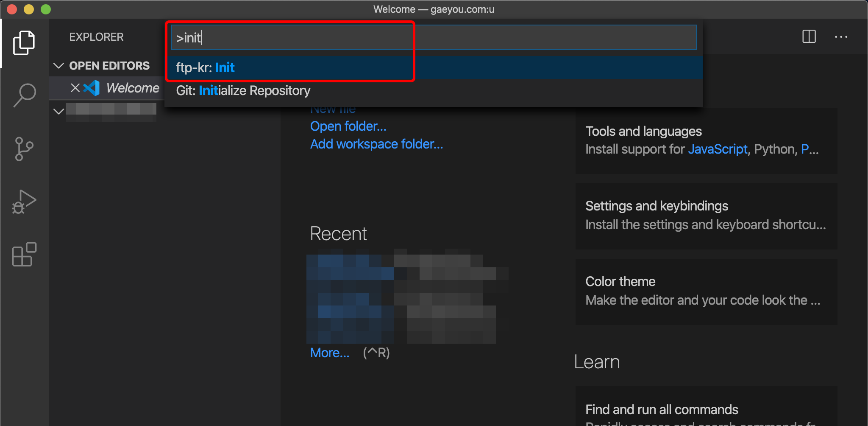Click the macOS yellow minimize button
This screenshot has width=868, height=426.
29,9
